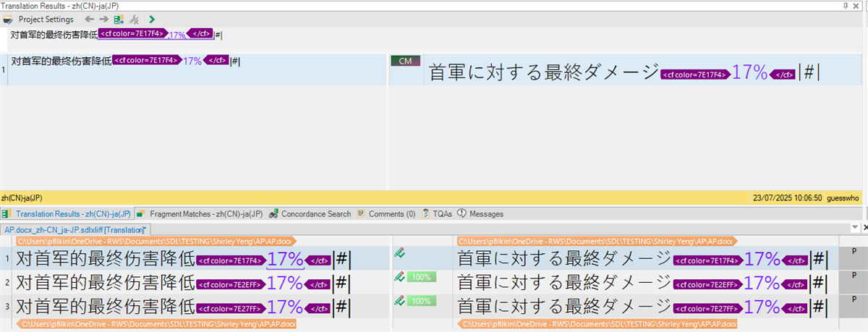The width and height of the screenshot is (868, 332).
Task: Click the bottom target file path end tag
Action: (597, 325)
